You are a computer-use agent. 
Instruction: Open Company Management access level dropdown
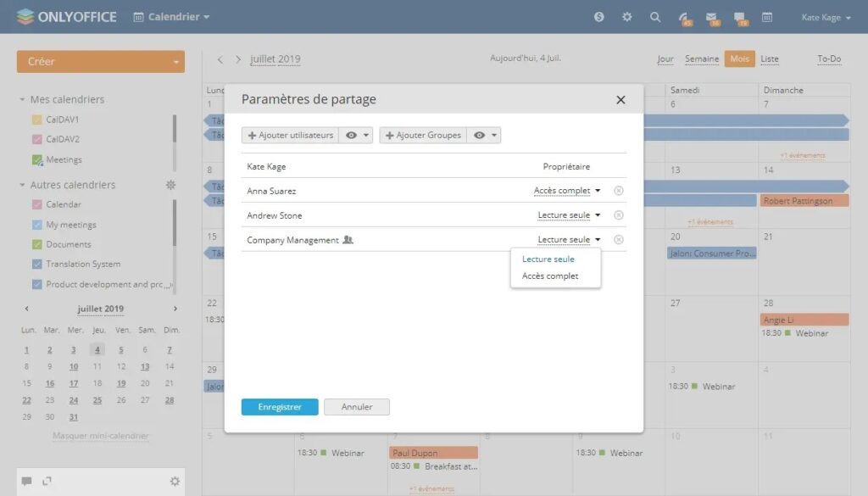(x=569, y=239)
